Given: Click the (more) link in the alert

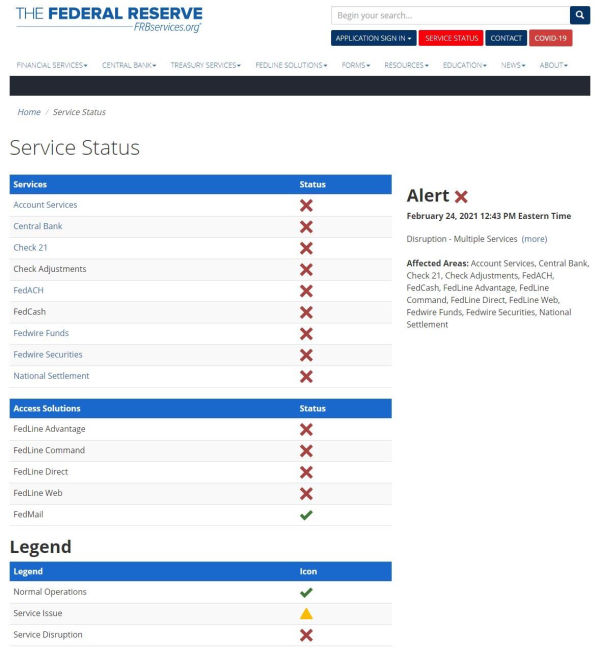Looking at the screenshot, I should (x=534, y=239).
